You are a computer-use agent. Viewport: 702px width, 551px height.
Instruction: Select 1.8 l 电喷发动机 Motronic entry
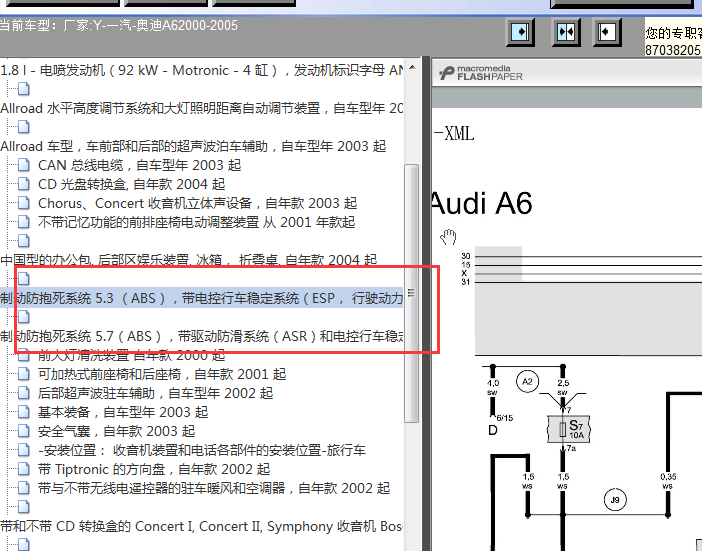click(x=201, y=70)
